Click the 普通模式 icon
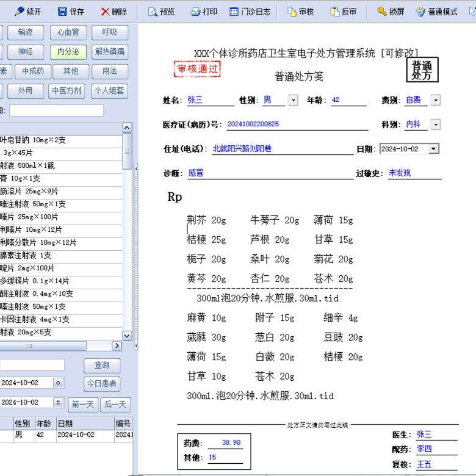 [x=420, y=12]
